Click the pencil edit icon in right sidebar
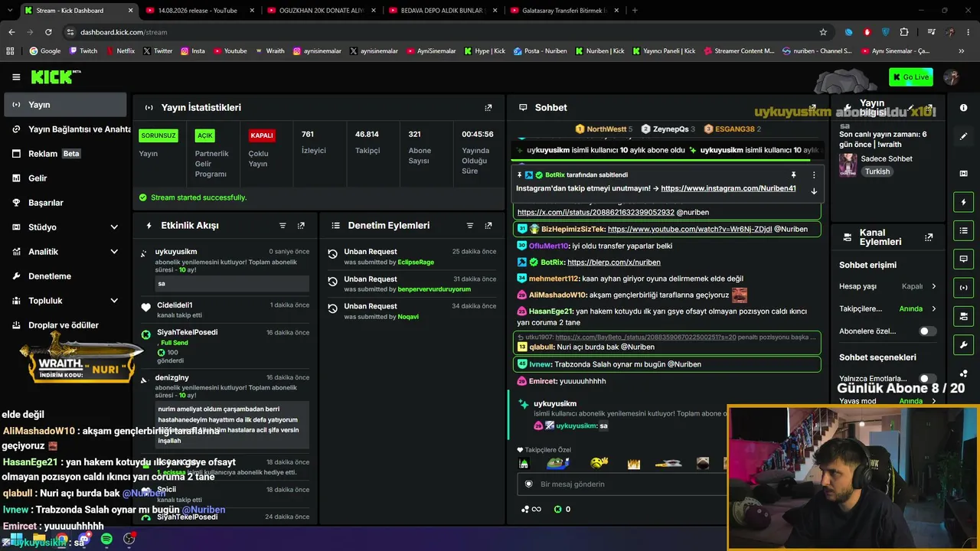Viewport: 980px width, 551px height. point(964,136)
